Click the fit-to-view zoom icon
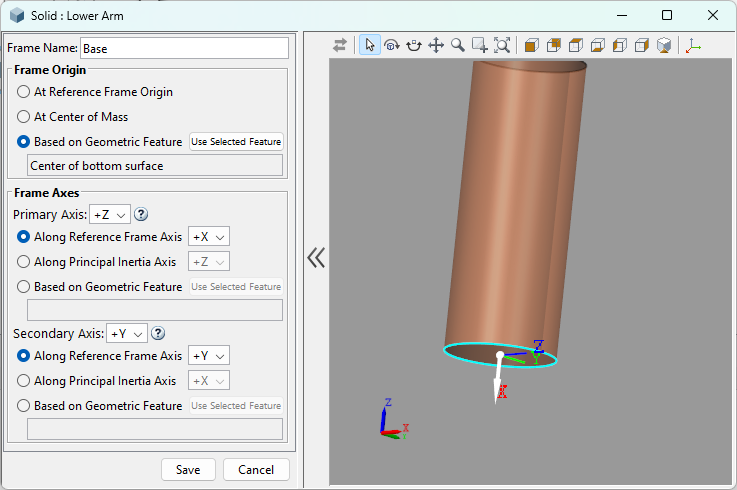The width and height of the screenshot is (737, 490). click(502, 45)
